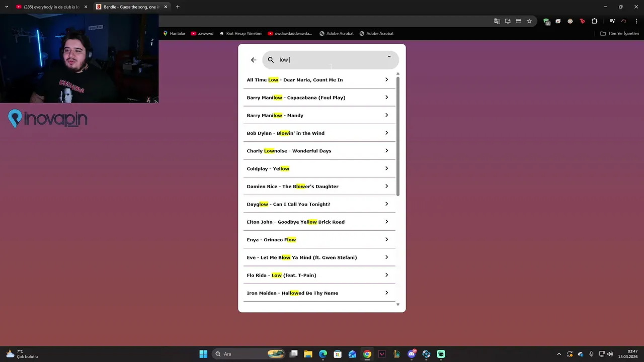
Task: Open chevron for Barry Manilow - Mandy
Action: (x=386, y=115)
